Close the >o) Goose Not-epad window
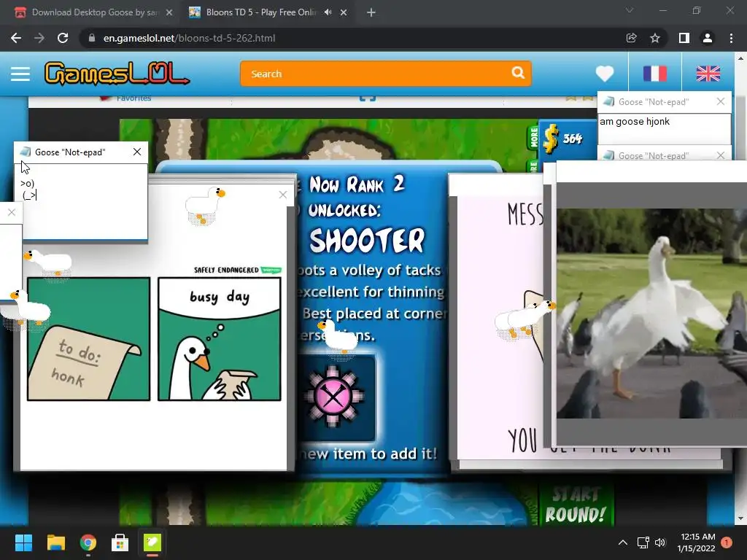This screenshot has height=560, width=747. click(x=137, y=152)
